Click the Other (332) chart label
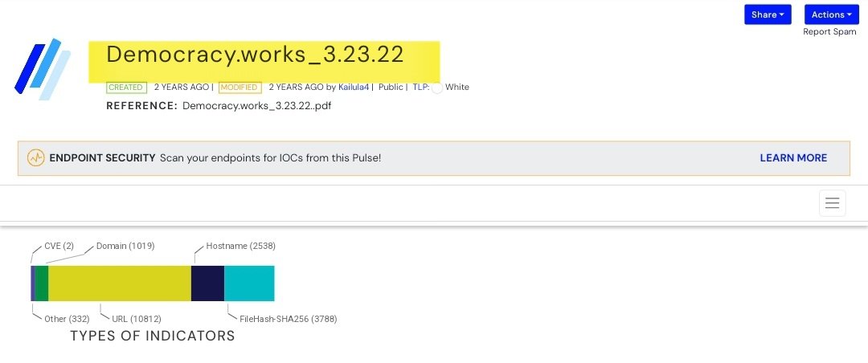This screenshot has width=868, height=363. pos(67,319)
